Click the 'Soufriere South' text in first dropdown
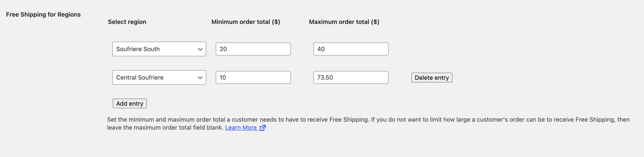This screenshot has height=157, width=644. click(138, 49)
